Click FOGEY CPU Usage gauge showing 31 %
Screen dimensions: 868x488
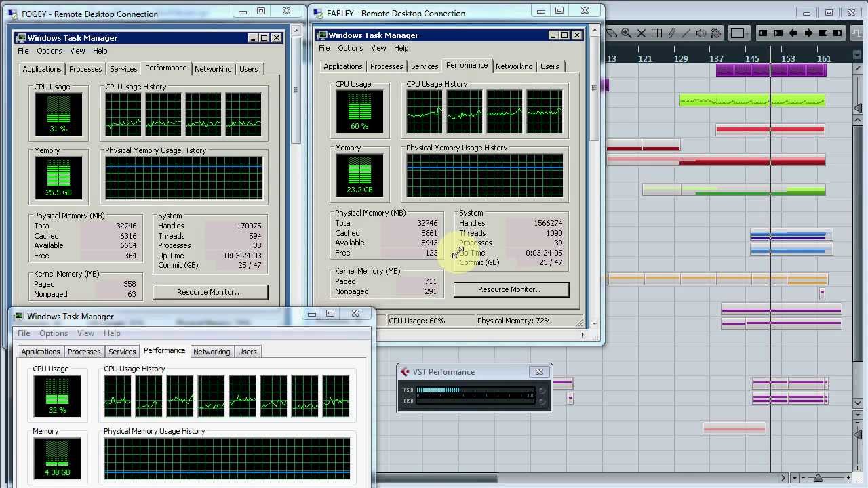(58, 113)
